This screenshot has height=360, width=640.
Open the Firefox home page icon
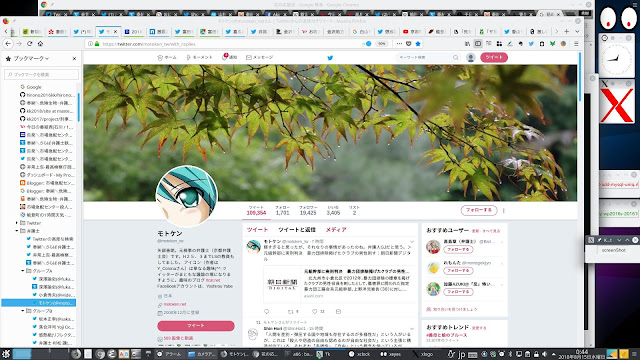pos(40,44)
